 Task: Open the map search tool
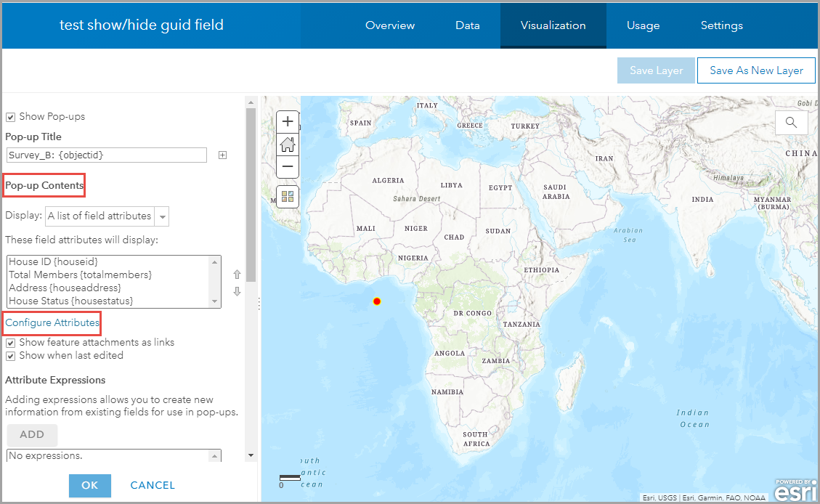pyautogui.click(x=791, y=122)
